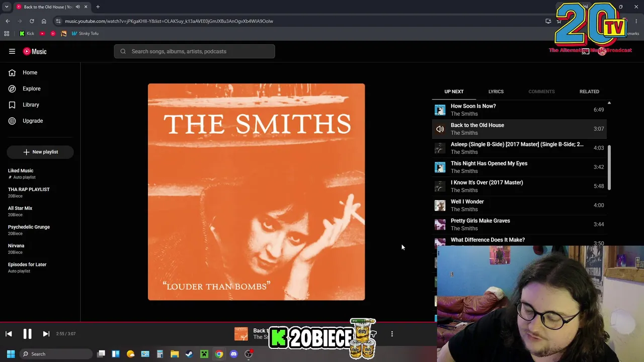Switch to Chrome in the taskbar

coord(219,354)
